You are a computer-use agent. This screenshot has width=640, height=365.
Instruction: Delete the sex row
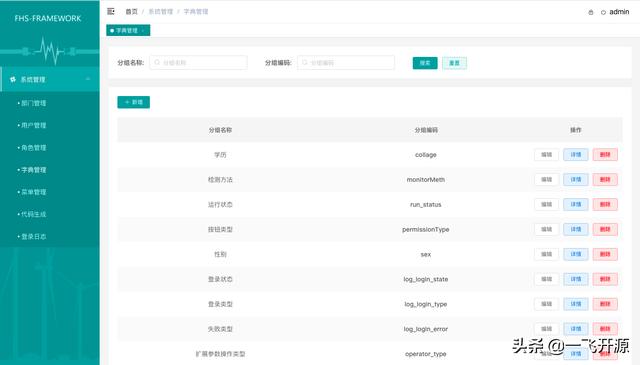coord(605,254)
